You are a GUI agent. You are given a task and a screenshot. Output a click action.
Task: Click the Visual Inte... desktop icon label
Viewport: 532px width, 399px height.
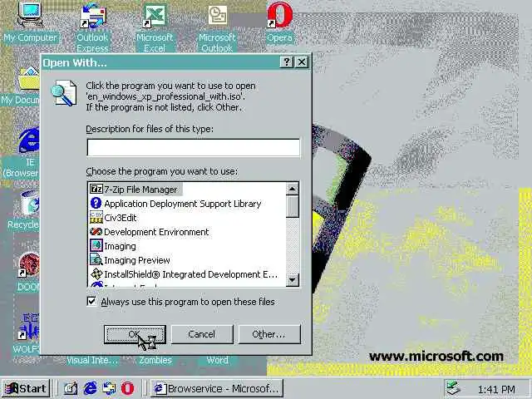tap(92, 360)
